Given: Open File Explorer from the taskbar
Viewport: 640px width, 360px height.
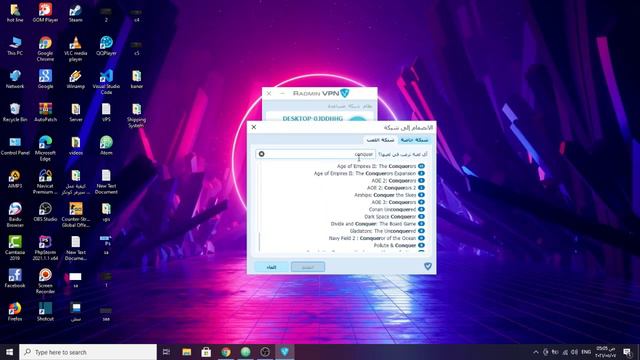Looking at the screenshot, I should coord(187,352).
